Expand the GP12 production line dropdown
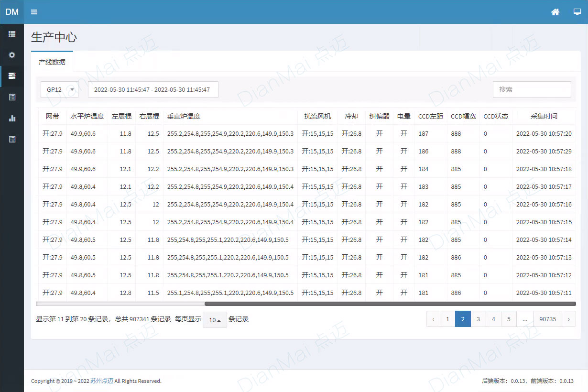The image size is (588, 392). point(59,89)
